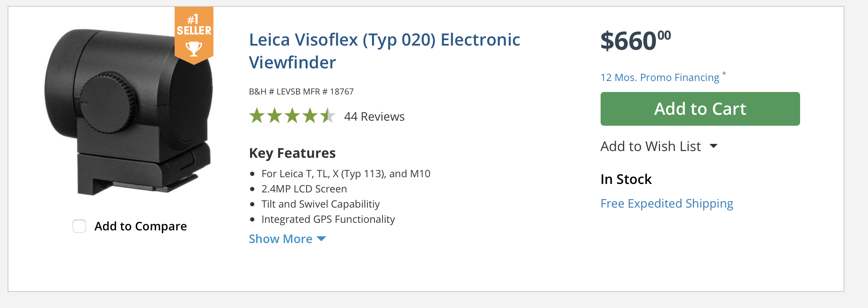The width and height of the screenshot is (868, 308).
Task: Open the Leica Visoflex product image
Action: pos(129,112)
